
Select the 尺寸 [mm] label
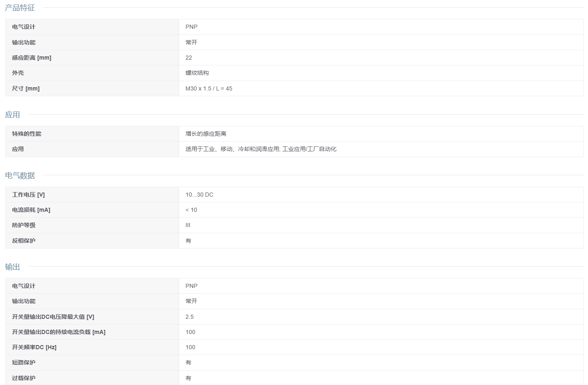[26, 88]
